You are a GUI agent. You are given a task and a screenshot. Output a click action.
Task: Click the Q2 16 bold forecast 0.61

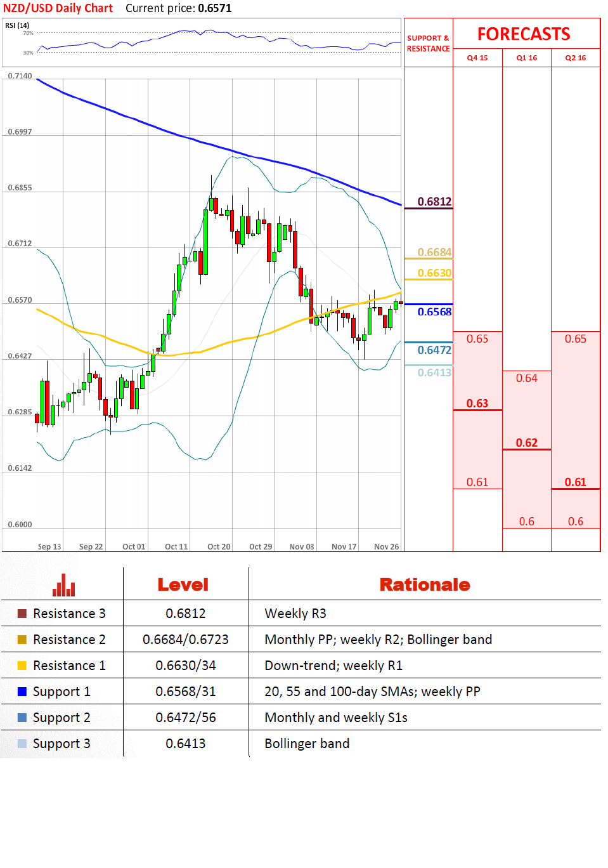coord(576,482)
